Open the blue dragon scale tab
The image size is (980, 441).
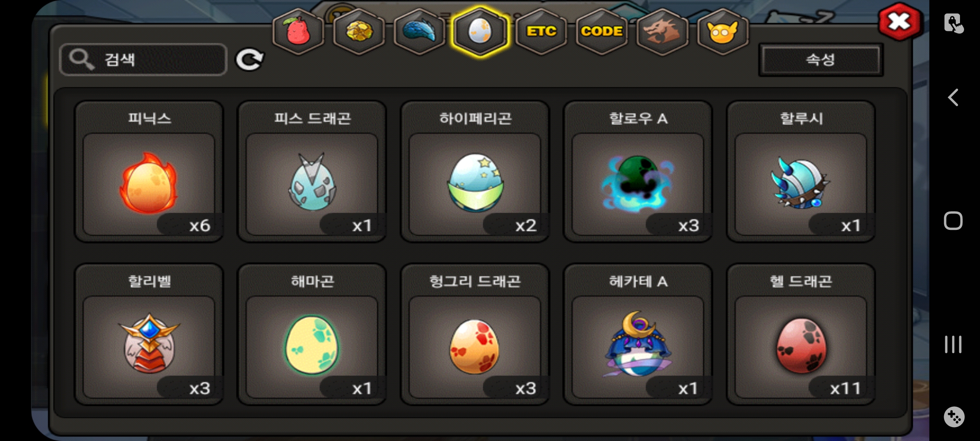coord(419,31)
